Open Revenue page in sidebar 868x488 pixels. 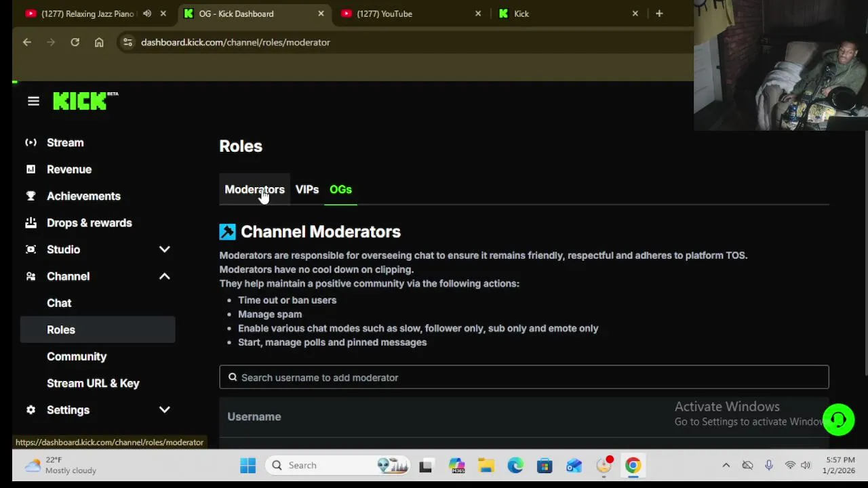[x=69, y=169]
